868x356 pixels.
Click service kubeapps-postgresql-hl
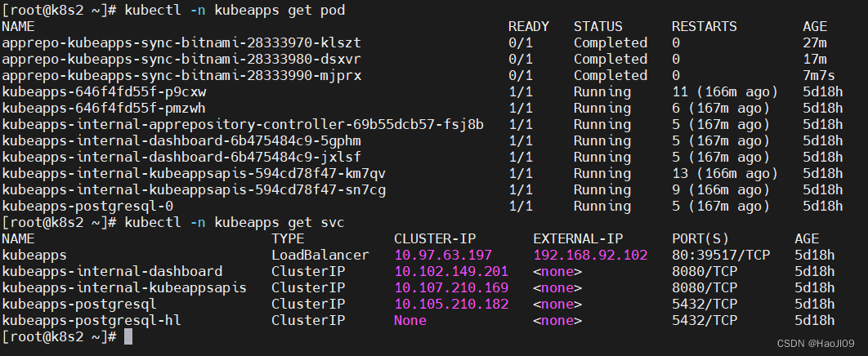pos(92,321)
